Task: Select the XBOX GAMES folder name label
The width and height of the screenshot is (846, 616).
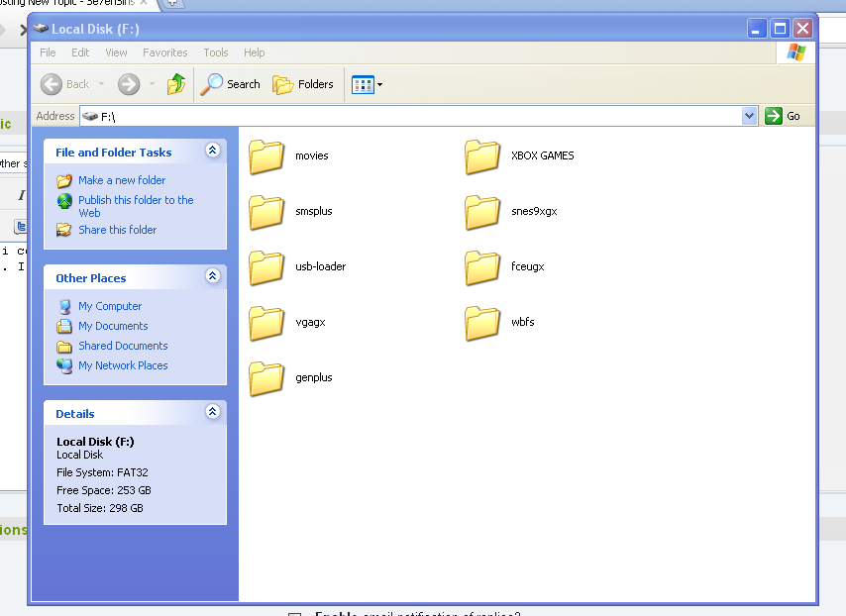Action: click(x=543, y=155)
